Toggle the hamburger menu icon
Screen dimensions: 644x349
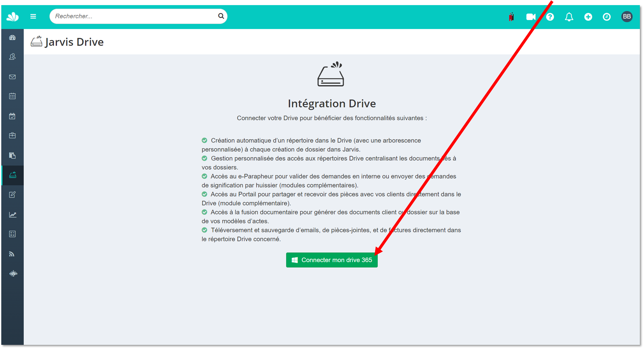pos(33,16)
